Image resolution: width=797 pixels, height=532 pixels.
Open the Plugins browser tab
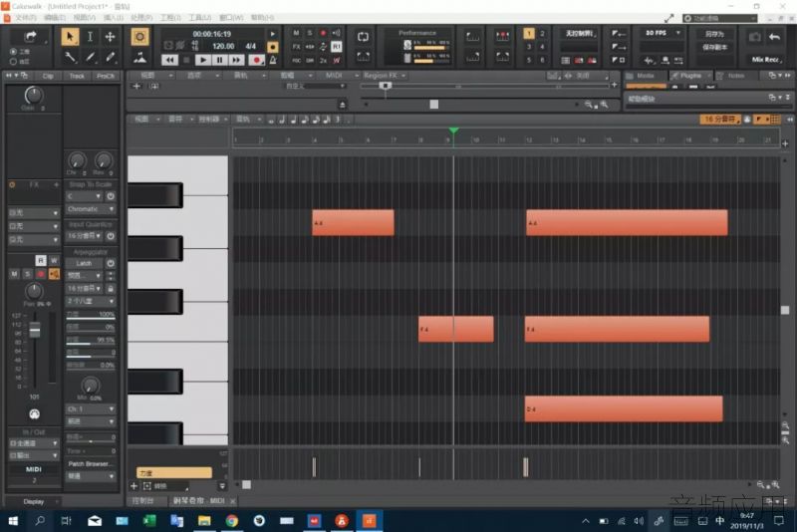coord(690,76)
